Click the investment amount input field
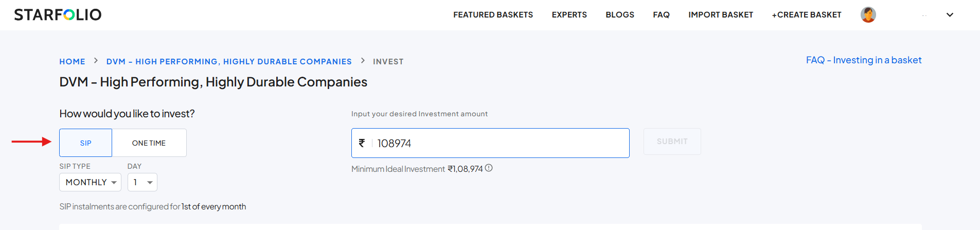The image size is (980, 230). [499, 143]
